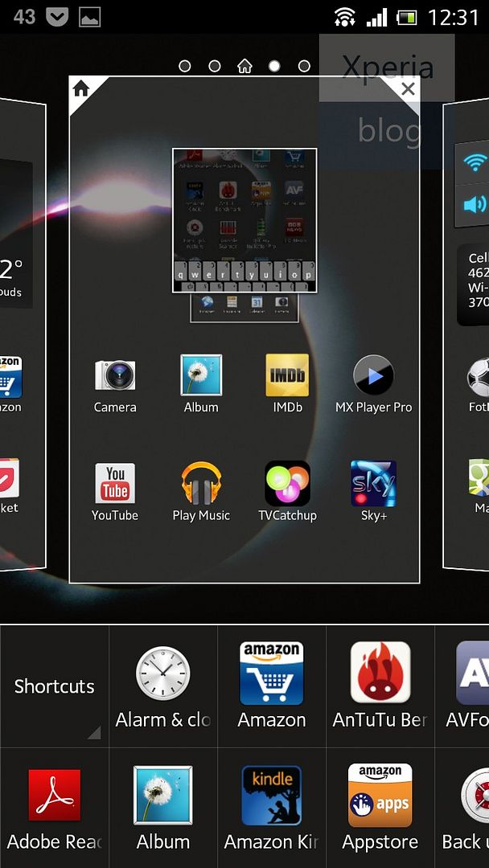Viewport: 489px width, 868px height.
Task: Toggle sound in the right pane widget
Action: tap(474, 205)
